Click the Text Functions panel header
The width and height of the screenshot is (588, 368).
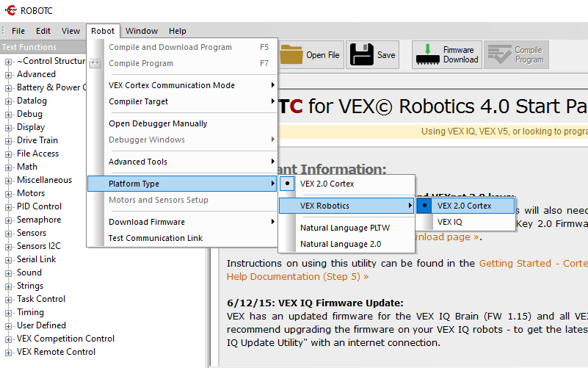point(43,47)
